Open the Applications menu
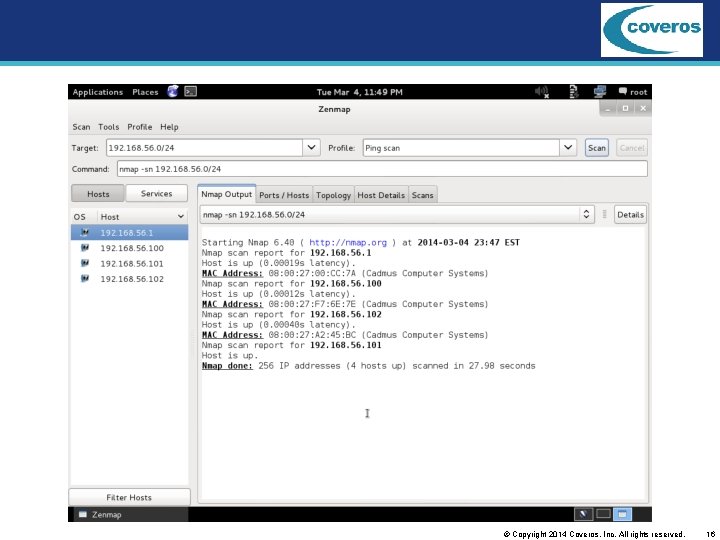 click(x=97, y=92)
